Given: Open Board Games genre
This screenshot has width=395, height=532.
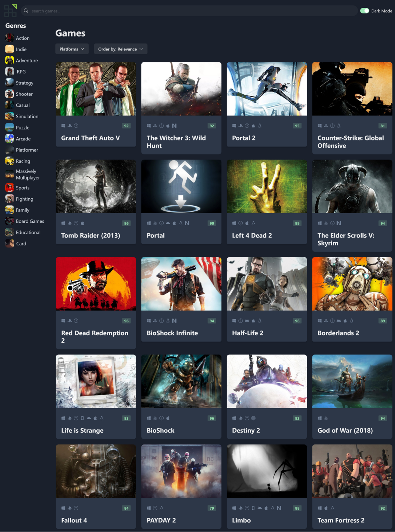Looking at the screenshot, I should [x=30, y=221].
